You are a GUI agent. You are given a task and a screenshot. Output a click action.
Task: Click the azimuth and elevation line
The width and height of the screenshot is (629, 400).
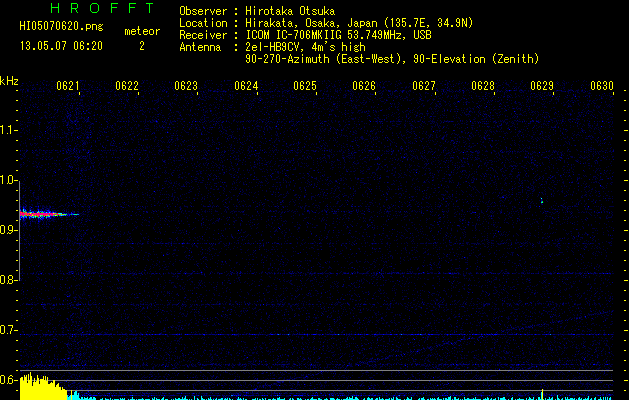click(x=392, y=59)
